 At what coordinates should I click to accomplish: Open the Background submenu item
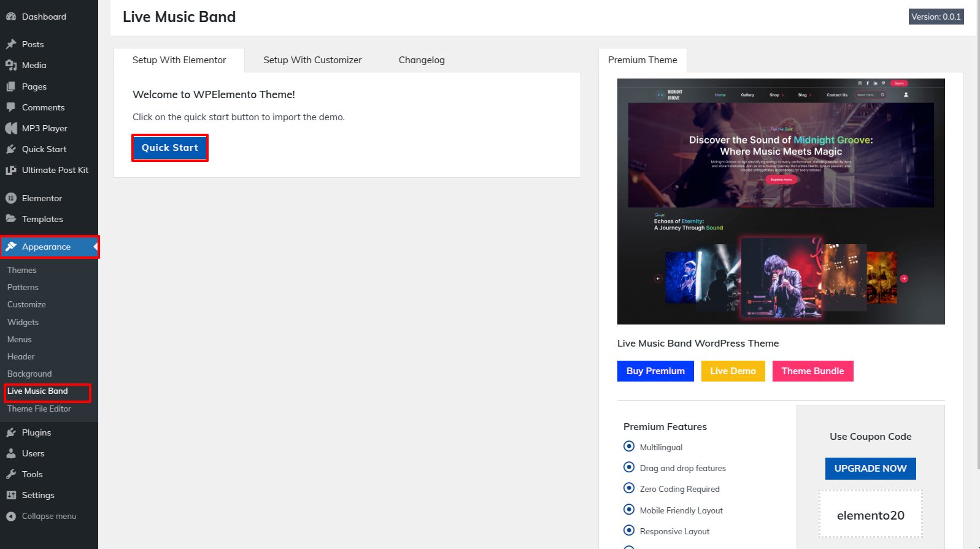click(x=29, y=374)
